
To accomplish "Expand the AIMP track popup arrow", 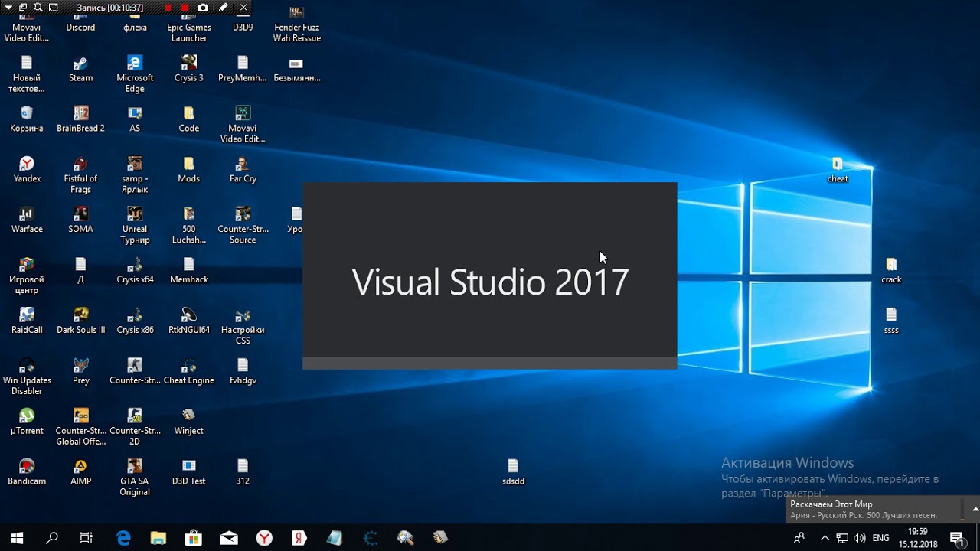I will (x=975, y=508).
